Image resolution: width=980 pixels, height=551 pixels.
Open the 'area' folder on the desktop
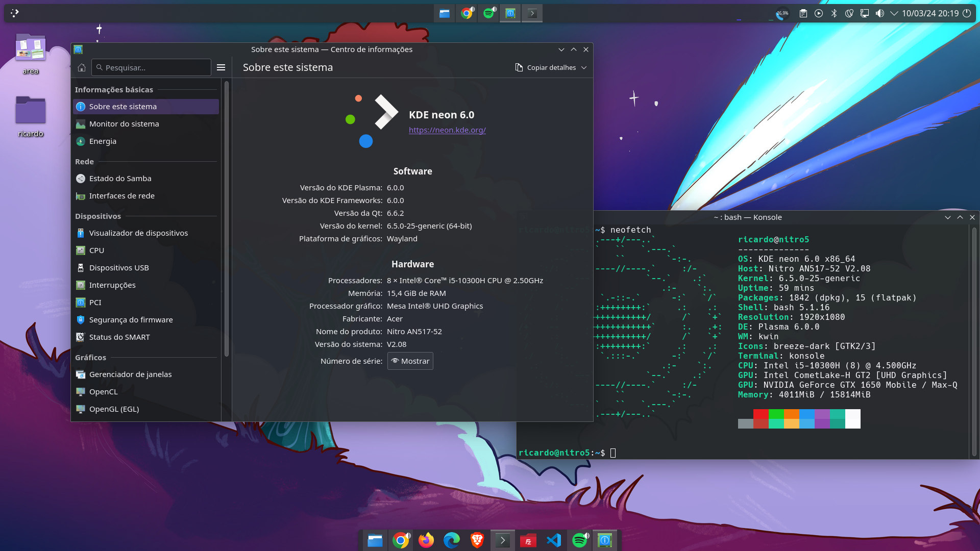[31, 54]
